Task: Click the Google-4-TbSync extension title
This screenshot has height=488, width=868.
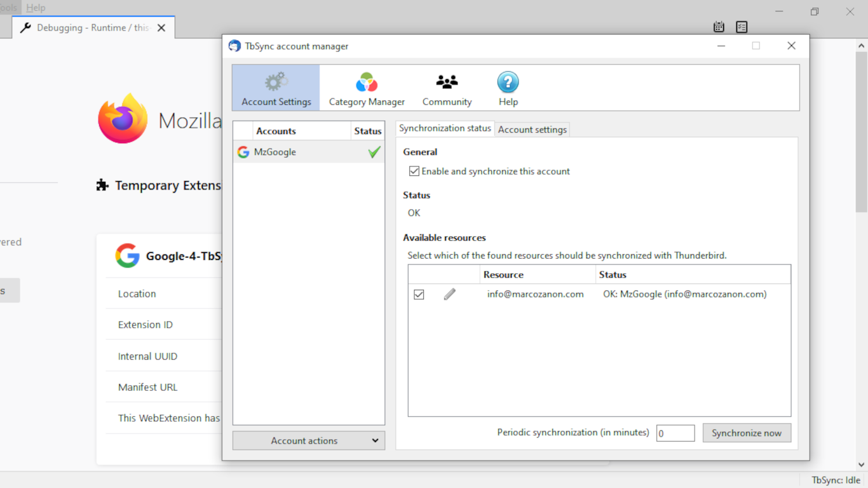Action: point(184,256)
